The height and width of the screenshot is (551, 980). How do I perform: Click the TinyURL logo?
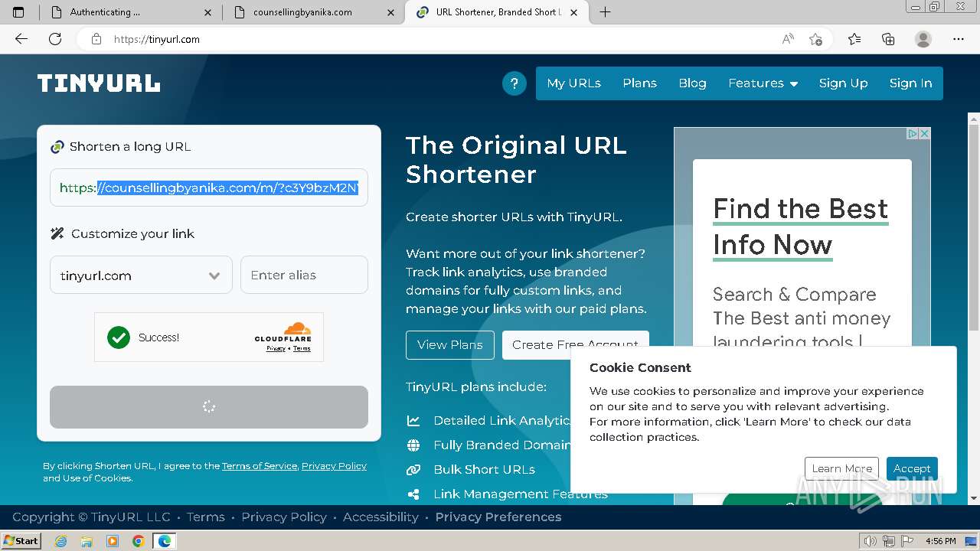(99, 83)
